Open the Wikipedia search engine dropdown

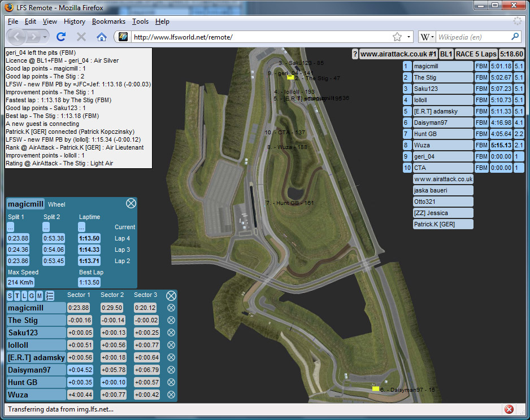(427, 37)
